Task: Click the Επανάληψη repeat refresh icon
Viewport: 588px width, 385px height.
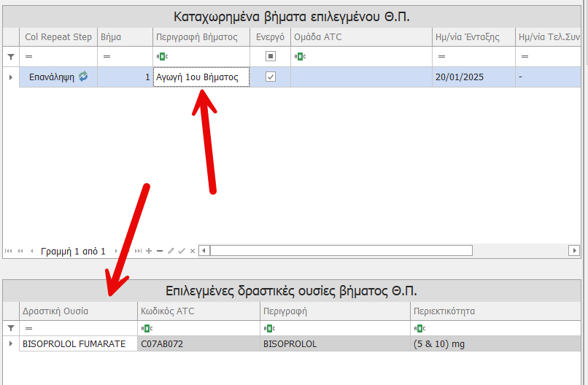Action: pyautogui.click(x=83, y=77)
